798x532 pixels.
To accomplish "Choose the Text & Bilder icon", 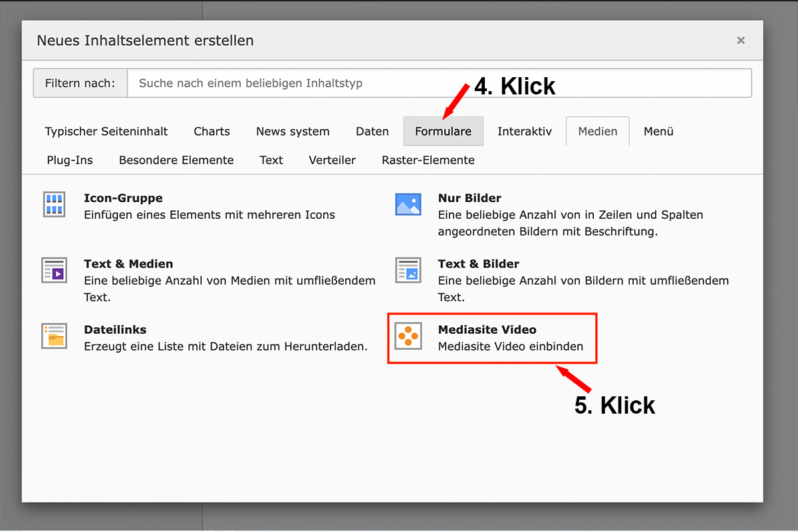I will [408, 271].
